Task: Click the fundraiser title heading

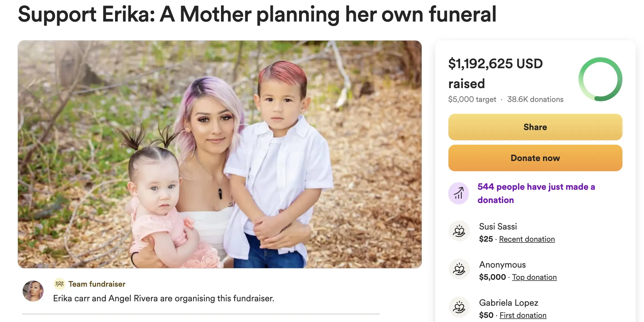Action: click(257, 14)
